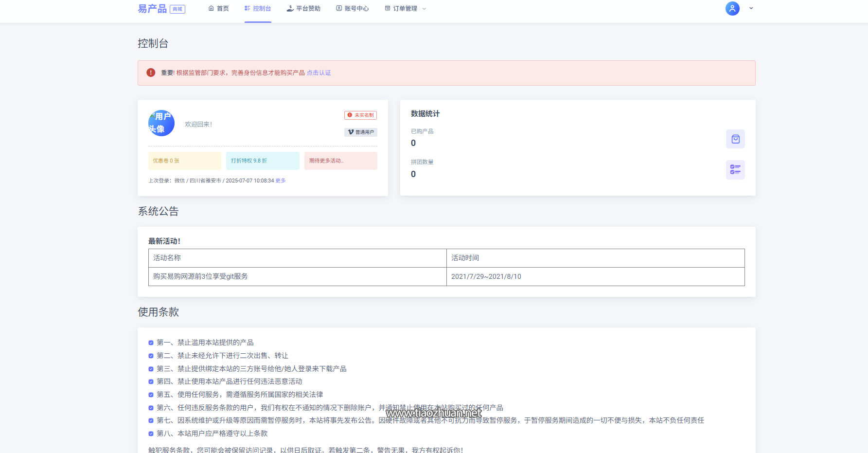Click check icon beside 第二 term
Viewport: 868px width, 453px height.
click(151, 356)
